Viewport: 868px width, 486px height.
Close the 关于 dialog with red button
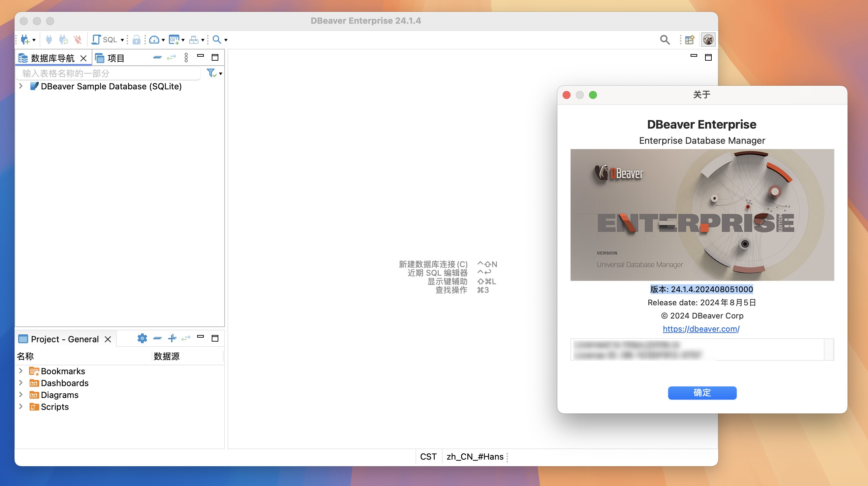click(x=567, y=95)
